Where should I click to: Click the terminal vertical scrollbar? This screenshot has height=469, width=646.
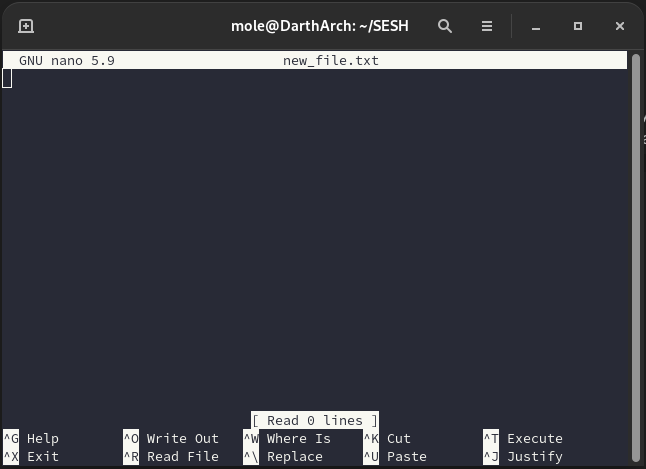636,240
